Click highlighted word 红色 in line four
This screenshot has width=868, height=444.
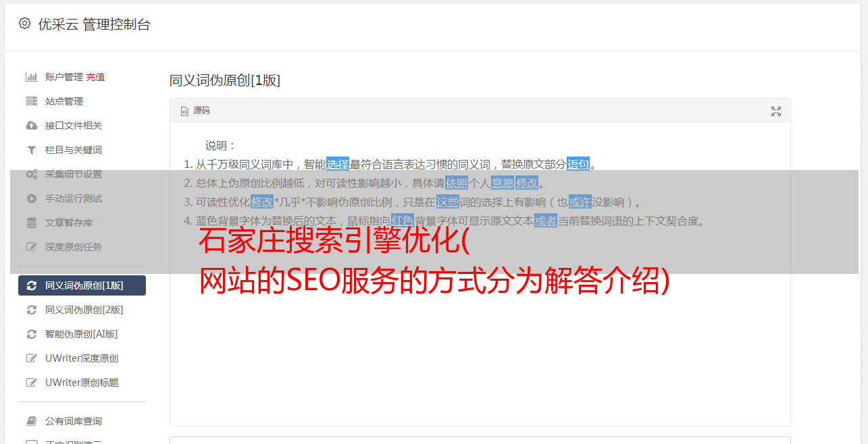[403, 221]
